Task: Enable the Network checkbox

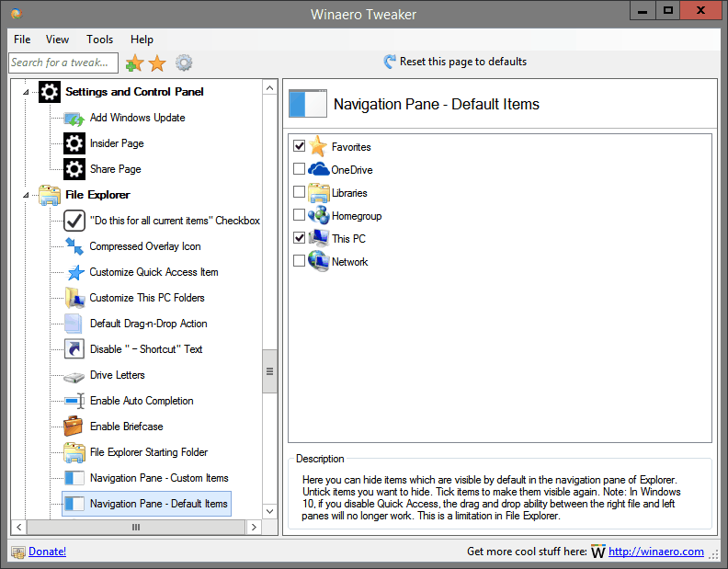Action: pos(300,260)
